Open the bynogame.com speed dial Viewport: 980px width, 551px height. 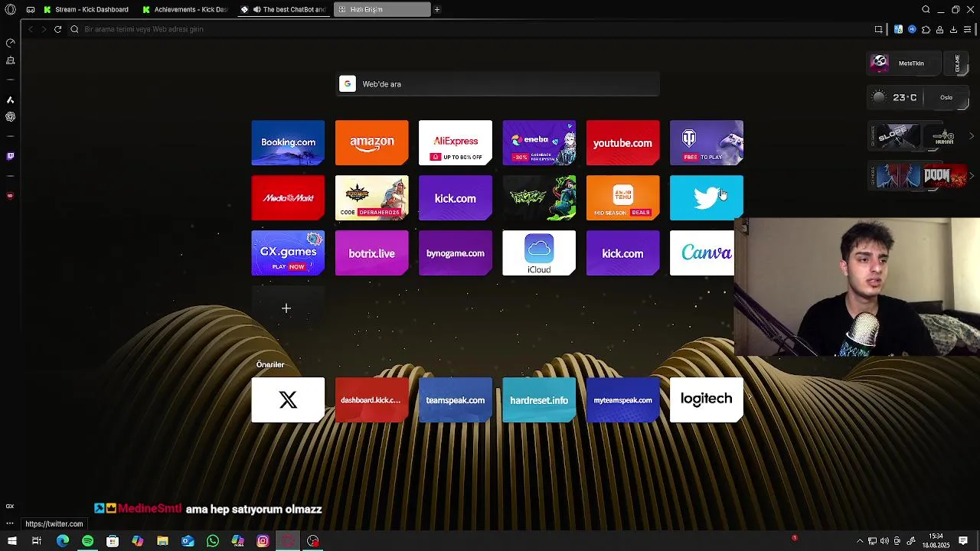point(456,253)
